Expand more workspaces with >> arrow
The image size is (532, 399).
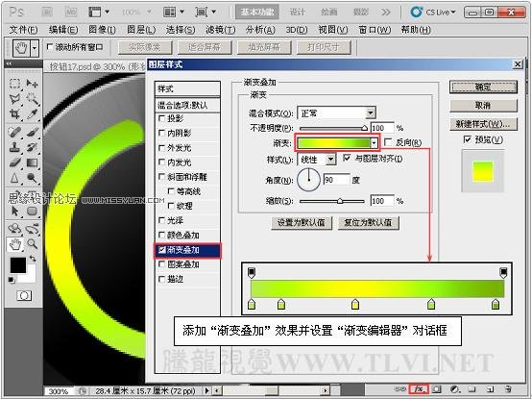(x=385, y=12)
